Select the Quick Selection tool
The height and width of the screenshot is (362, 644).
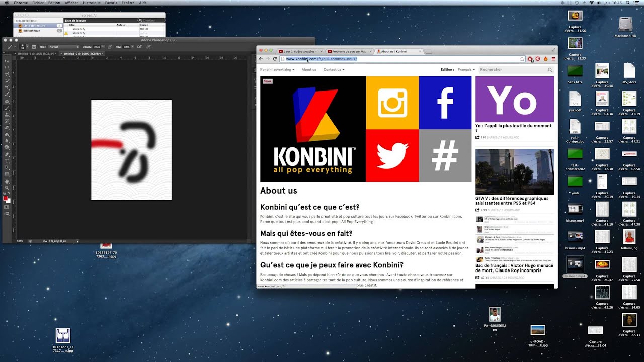7,81
